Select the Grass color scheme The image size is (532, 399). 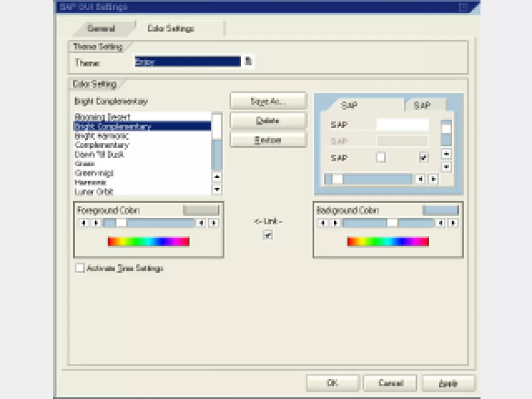pos(142,164)
